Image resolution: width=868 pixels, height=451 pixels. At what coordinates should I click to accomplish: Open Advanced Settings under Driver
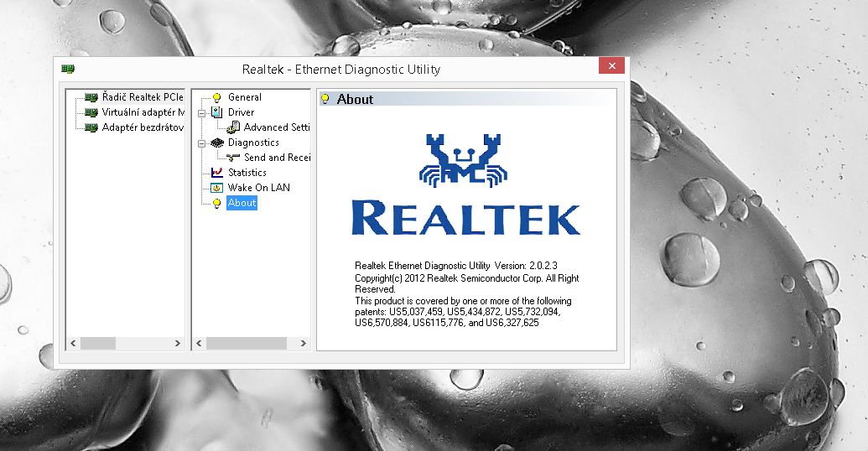tap(277, 127)
